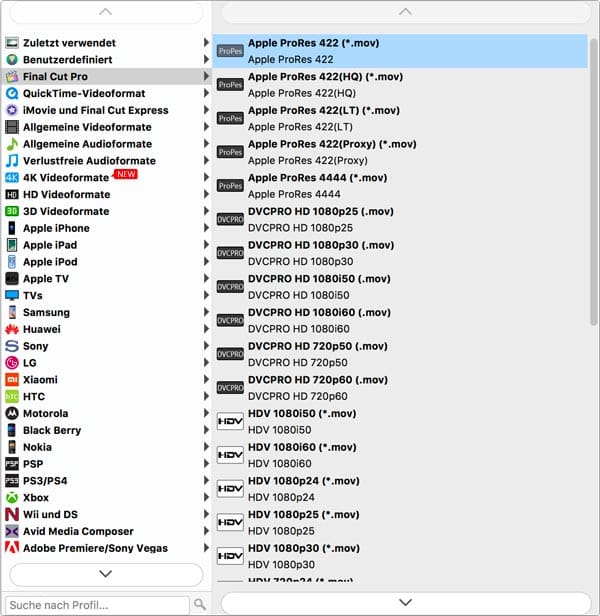Select HDV 1080i50 (*.mov) profile
The height and width of the screenshot is (616, 600).
(x=400, y=422)
